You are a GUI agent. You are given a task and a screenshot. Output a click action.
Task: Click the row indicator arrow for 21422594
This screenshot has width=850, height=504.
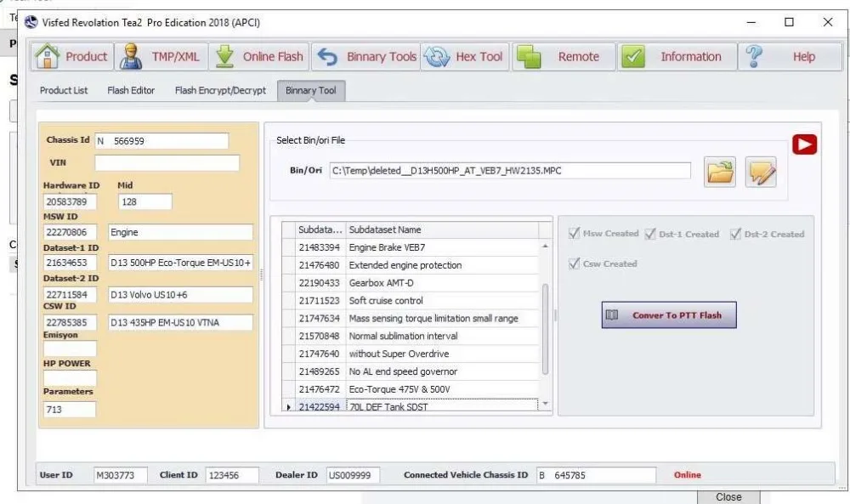pos(288,407)
